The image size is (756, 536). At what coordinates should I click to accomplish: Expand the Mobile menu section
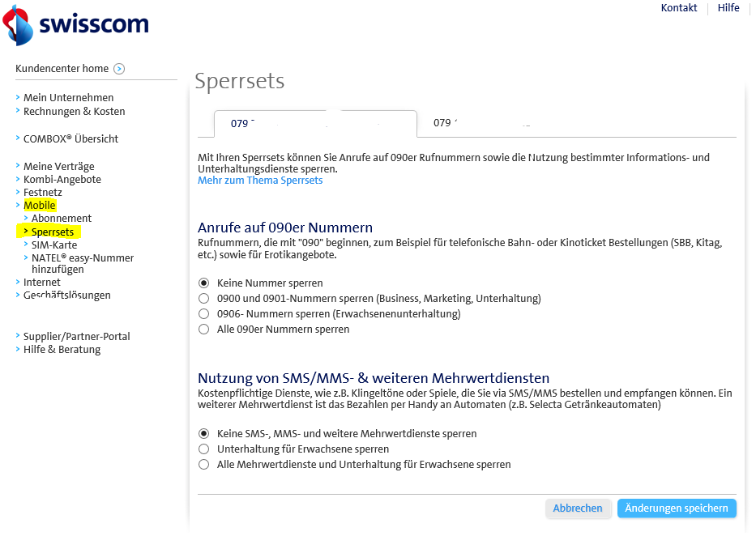coord(39,206)
